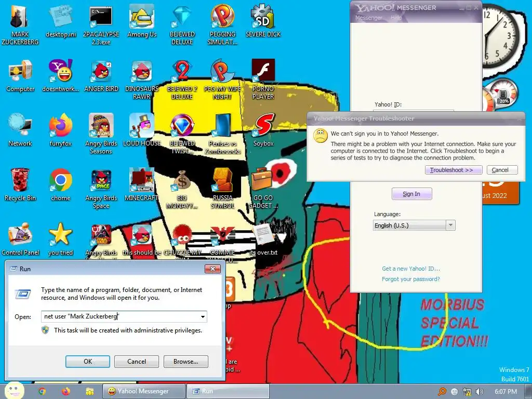Click Forgot your password? link

(410, 279)
